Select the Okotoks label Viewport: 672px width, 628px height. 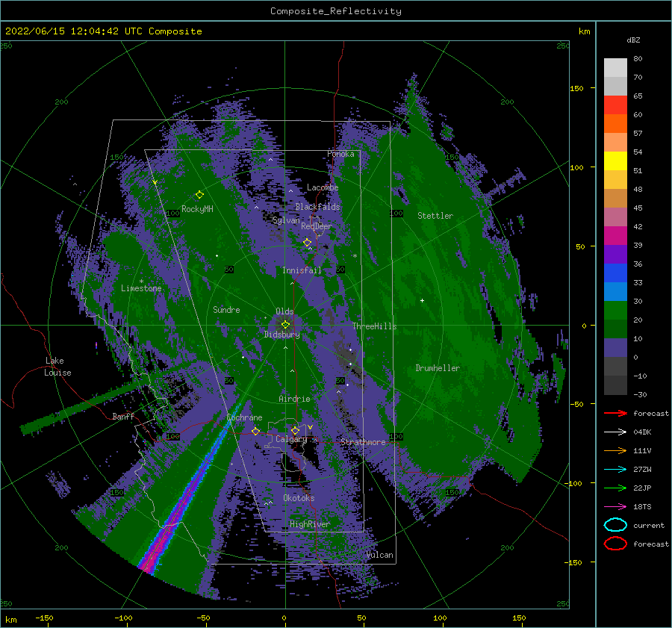click(299, 498)
